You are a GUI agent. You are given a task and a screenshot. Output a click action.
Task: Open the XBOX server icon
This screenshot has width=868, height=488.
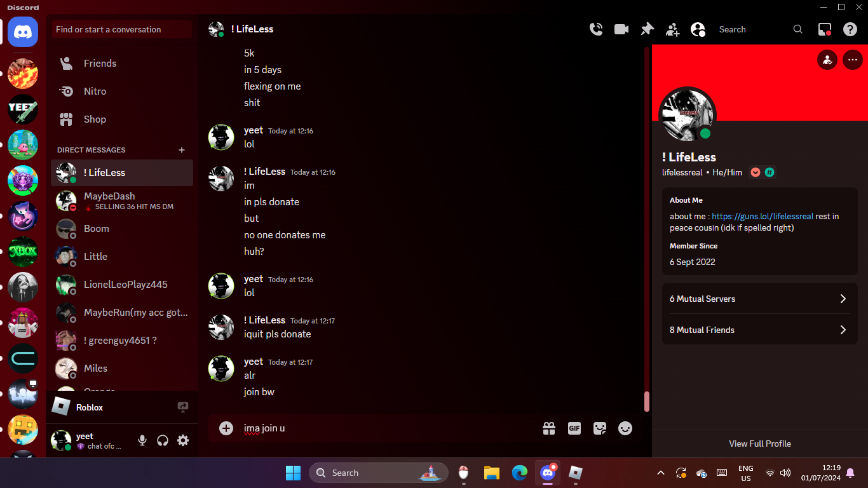23,252
